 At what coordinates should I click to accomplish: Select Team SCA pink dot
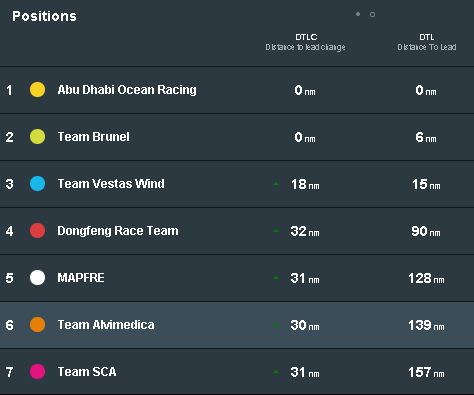click(x=37, y=372)
